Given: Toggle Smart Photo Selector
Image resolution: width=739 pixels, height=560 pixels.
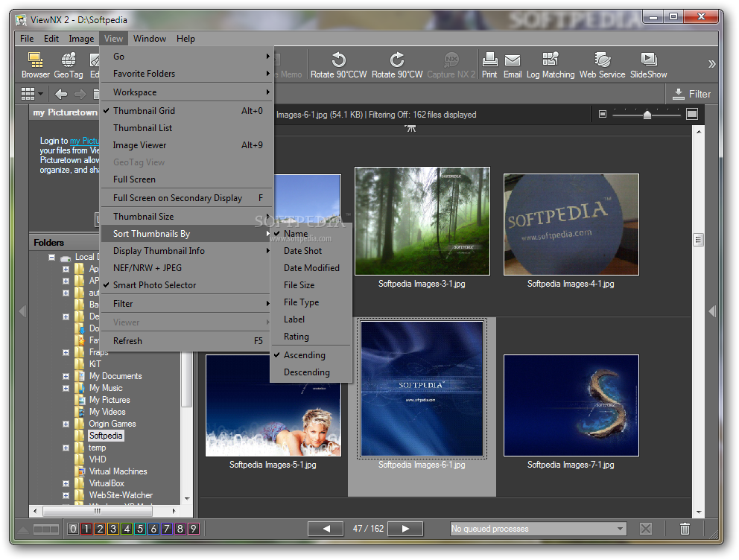Looking at the screenshot, I should 187,285.
